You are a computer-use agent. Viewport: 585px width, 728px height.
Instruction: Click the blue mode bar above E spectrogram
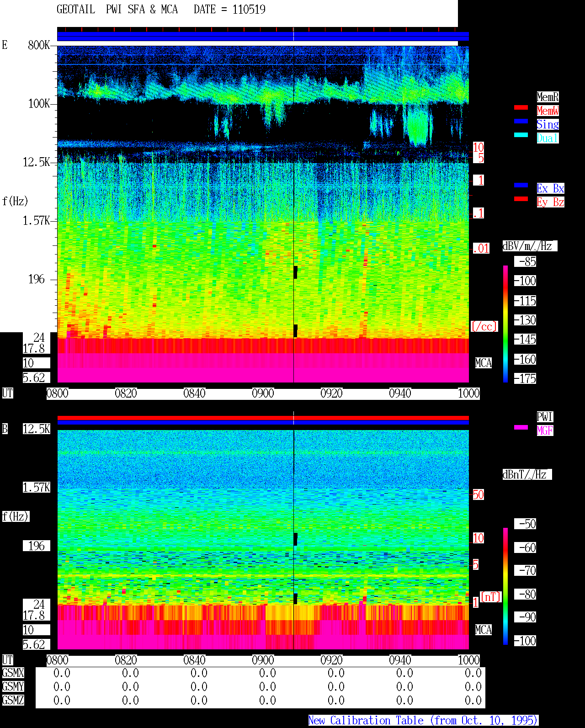pyautogui.click(x=263, y=37)
